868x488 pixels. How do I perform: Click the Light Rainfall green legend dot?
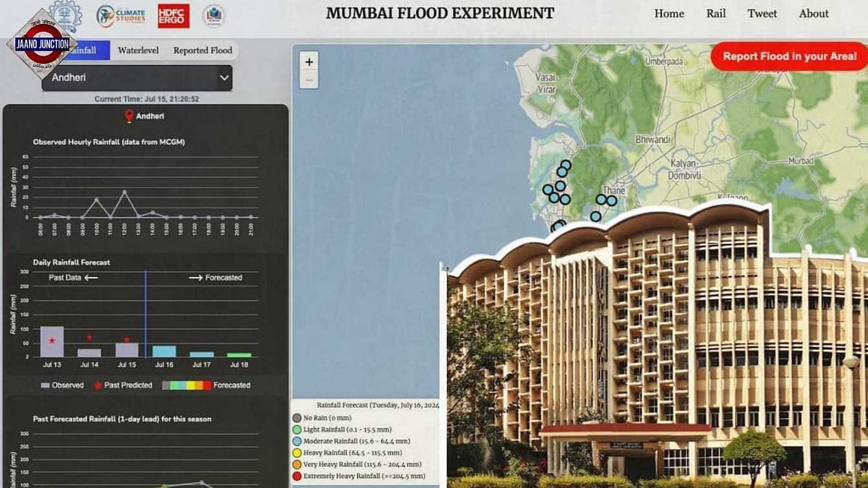click(x=297, y=429)
